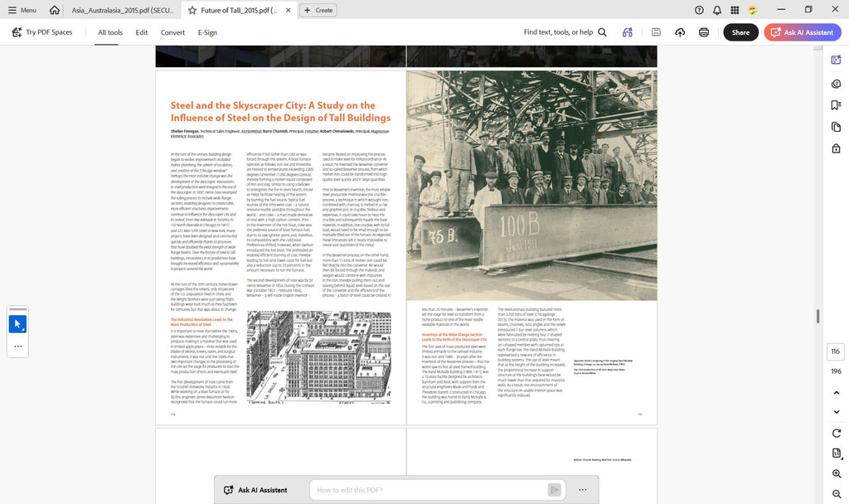Open the bookmarks panel icon

(836, 105)
